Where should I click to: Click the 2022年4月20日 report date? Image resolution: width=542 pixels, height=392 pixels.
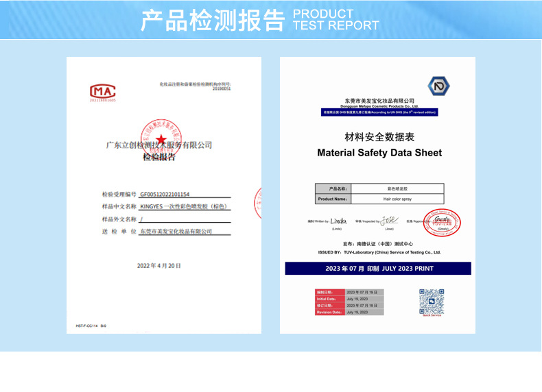point(159,266)
